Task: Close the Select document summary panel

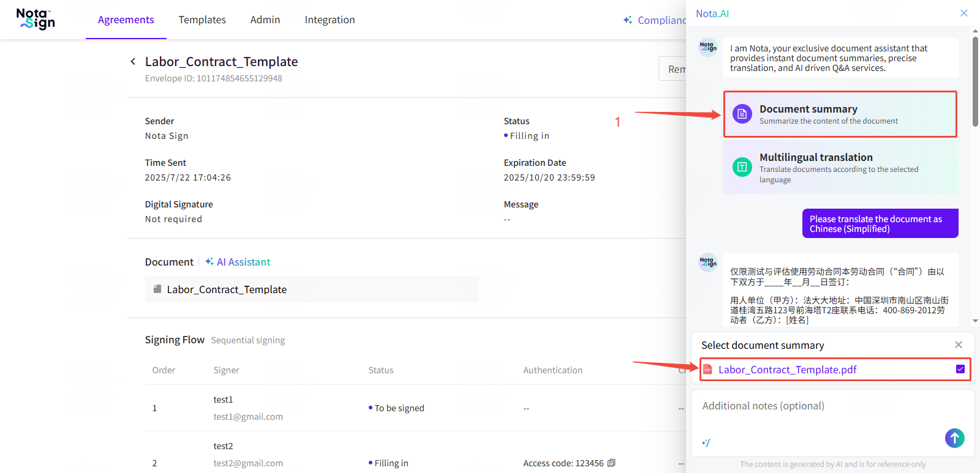Action: 959,345
